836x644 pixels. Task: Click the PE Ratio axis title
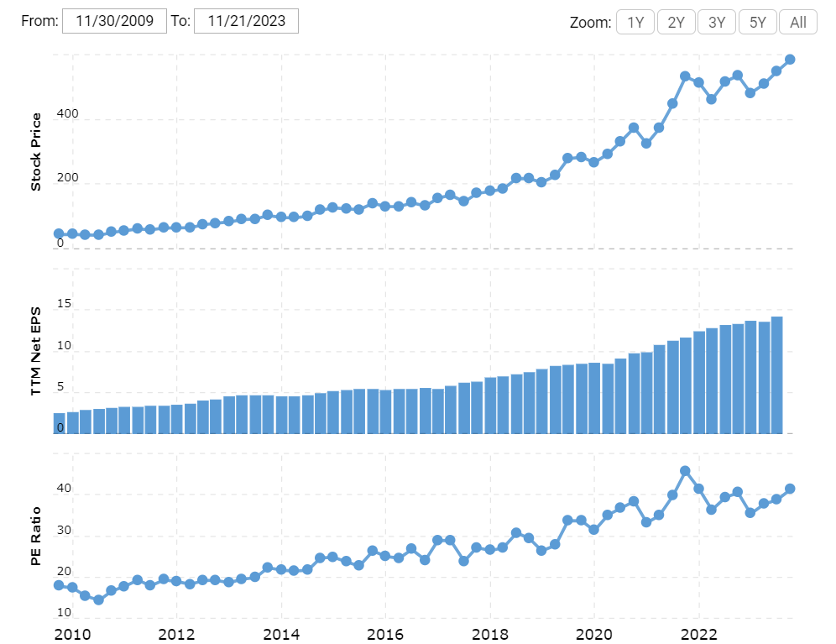36,533
